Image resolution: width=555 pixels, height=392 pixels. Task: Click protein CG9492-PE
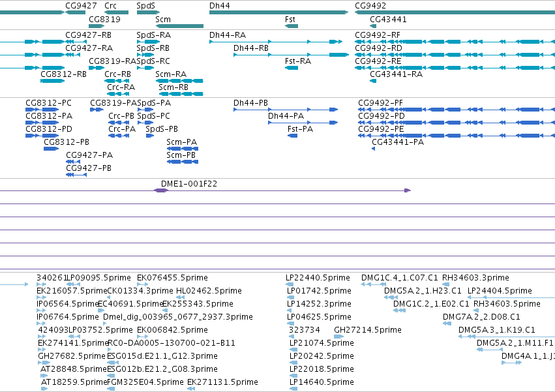[457, 136]
